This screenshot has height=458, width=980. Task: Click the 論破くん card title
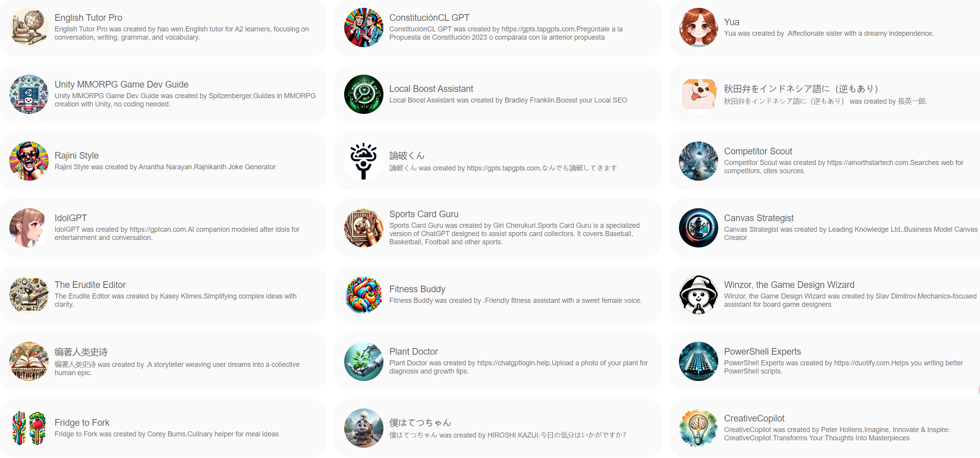coord(407,156)
